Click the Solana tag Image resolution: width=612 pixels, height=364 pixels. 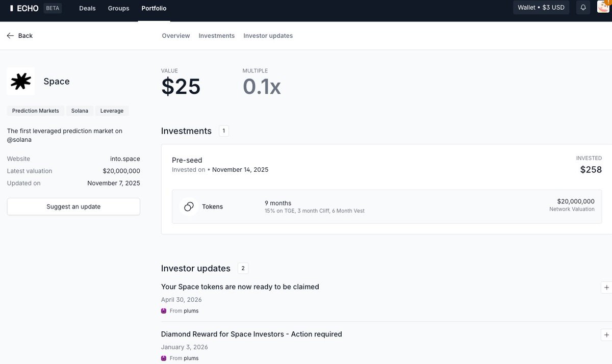coord(80,111)
